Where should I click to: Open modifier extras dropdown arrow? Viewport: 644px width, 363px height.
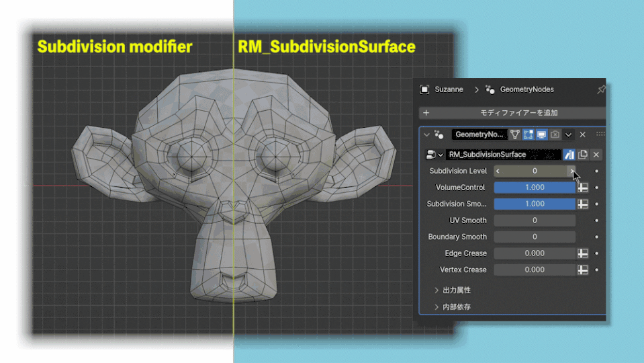click(x=568, y=134)
